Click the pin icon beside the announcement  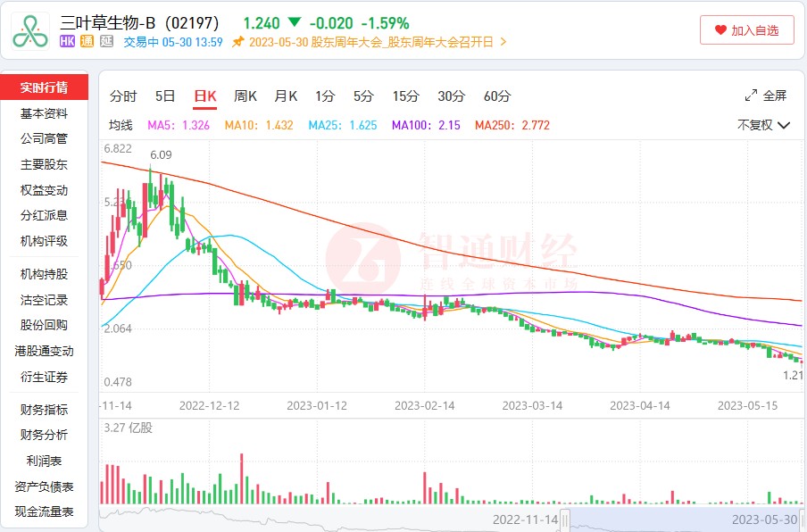tap(237, 41)
